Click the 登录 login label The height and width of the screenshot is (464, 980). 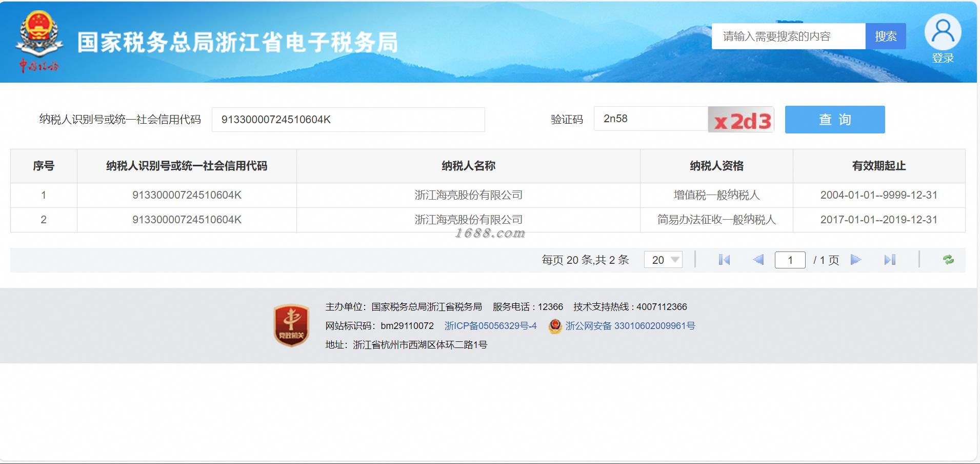(x=943, y=58)
